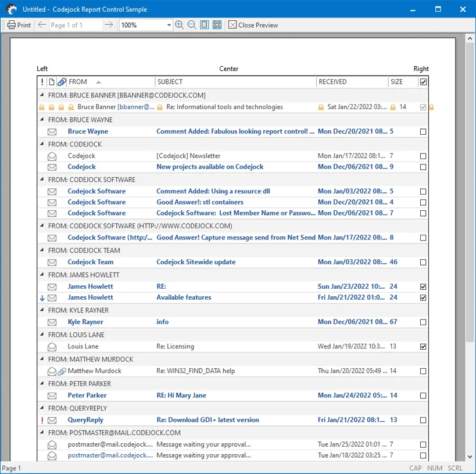Switch to multiple pages view
Viewport: 476px width, 474px height.
tap(217, 25)
